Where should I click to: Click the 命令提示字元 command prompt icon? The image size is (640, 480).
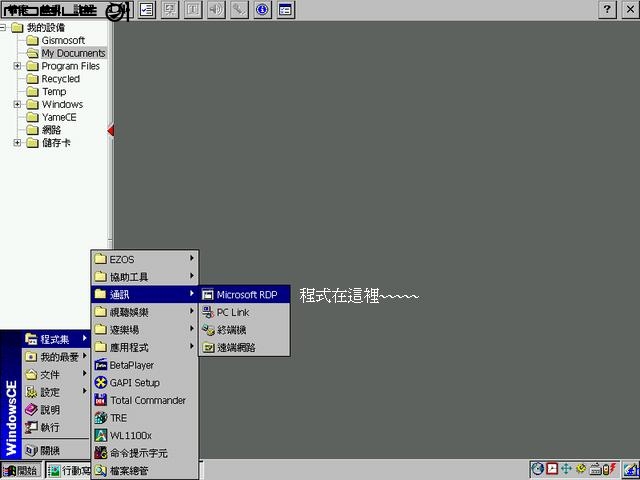100,453
